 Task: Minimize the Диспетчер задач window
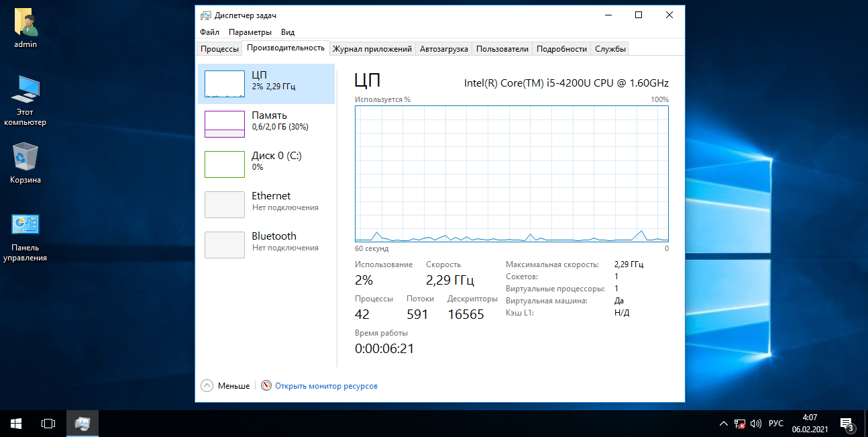pos(608,15)
